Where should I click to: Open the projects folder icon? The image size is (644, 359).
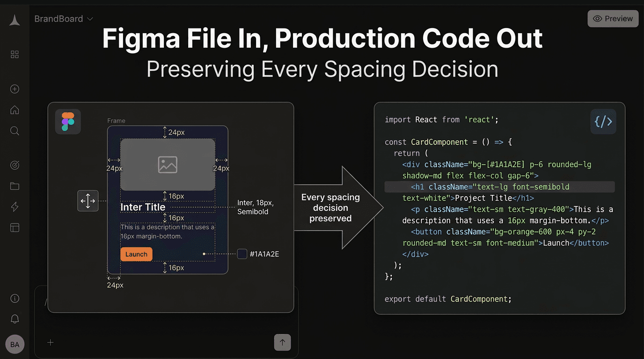coord(15,186)
